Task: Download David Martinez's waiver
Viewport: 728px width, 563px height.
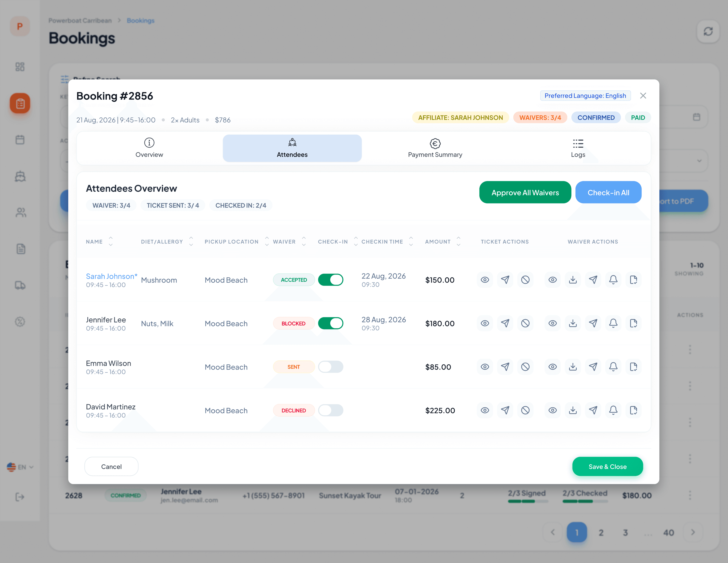Action: point(573,410)
